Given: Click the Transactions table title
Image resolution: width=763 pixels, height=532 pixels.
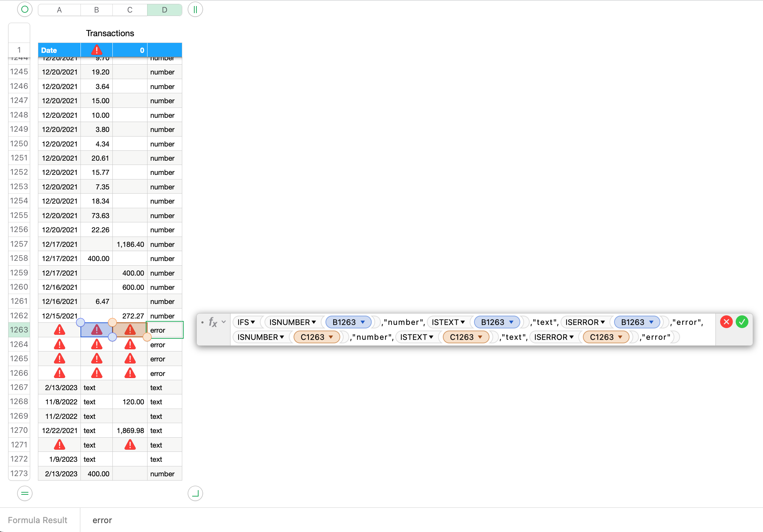Looking at the screenshot, I should coord(110,33).
